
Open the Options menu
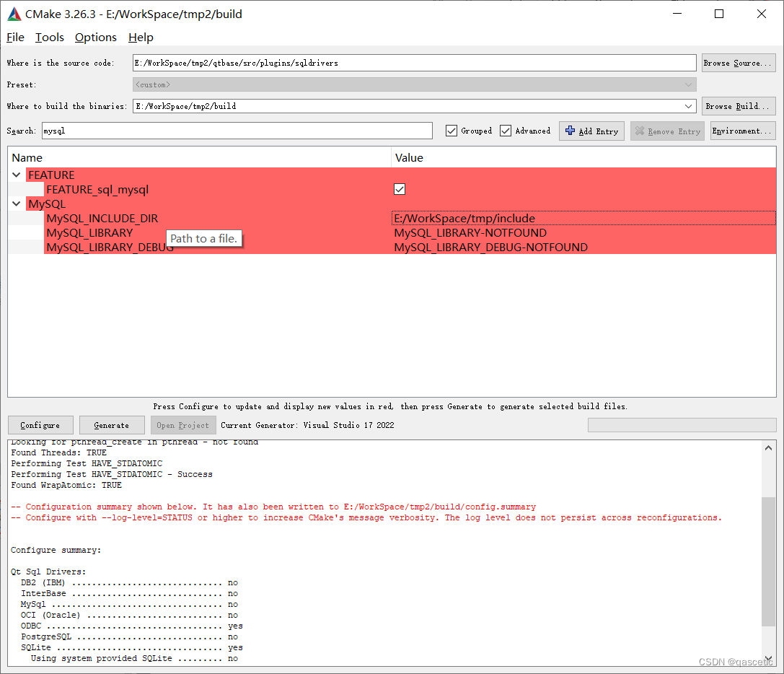(x=95, y=38)
